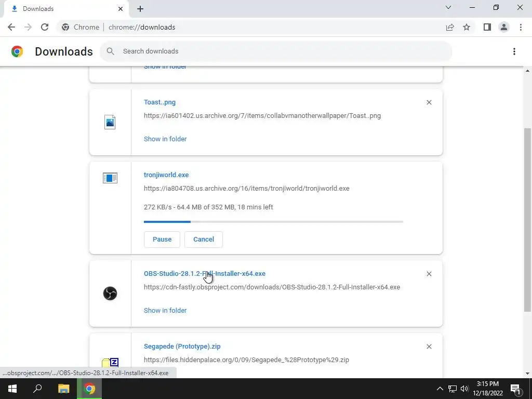532x399 pixels.
Task: Click in the Search downloads field
Action: 276,51
